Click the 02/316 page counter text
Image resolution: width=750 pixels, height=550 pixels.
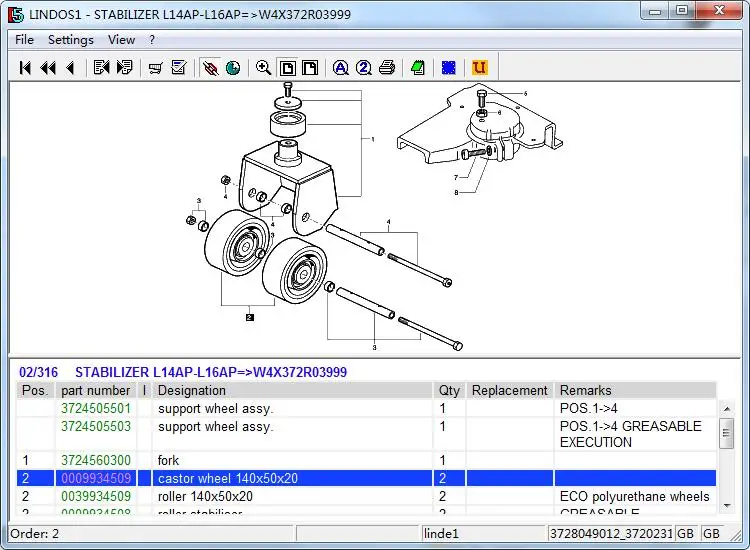[38, 372]
